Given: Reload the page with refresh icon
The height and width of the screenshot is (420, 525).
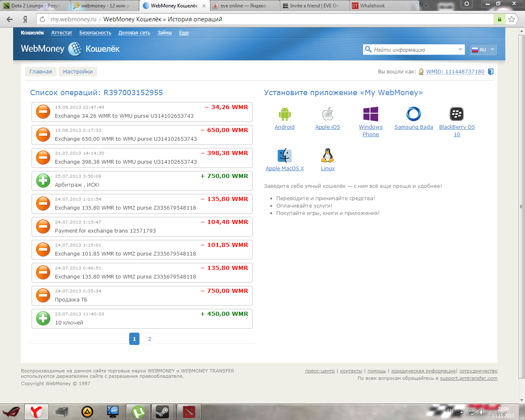Looking at the screenshot, I should 42,19.
